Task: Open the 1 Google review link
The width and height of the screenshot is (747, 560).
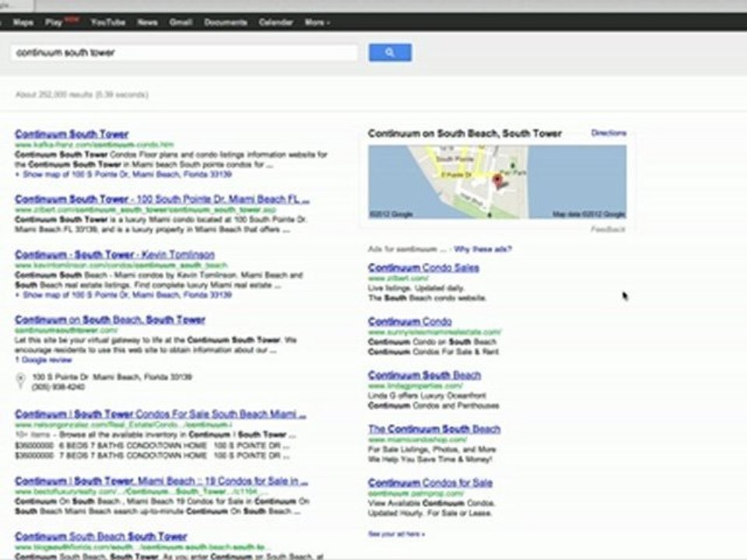Action: tap(44, 360)
